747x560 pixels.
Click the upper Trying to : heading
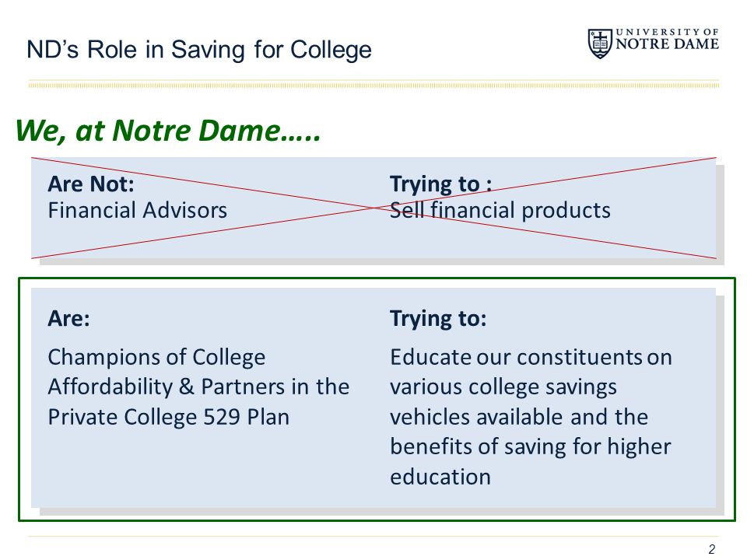tap(440, 184)
